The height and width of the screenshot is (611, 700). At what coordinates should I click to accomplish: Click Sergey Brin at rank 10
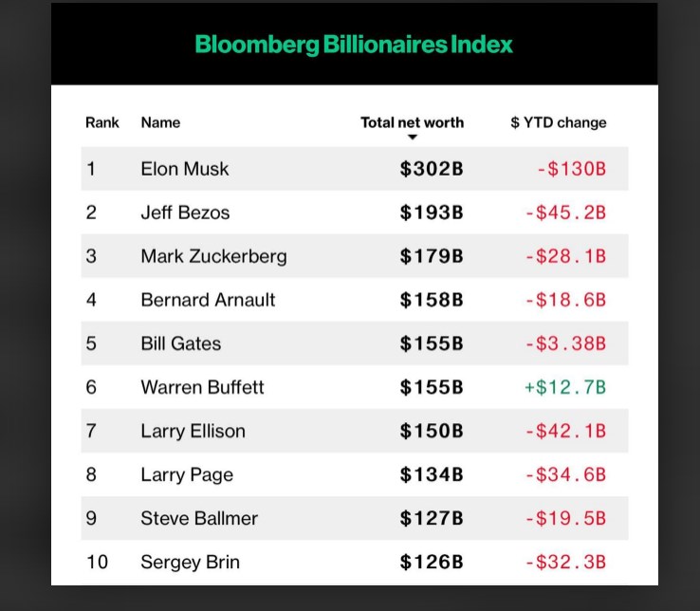191,562
